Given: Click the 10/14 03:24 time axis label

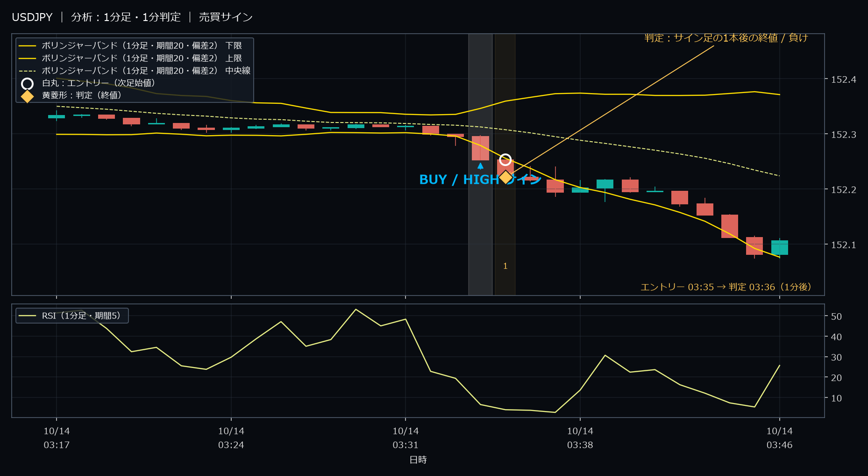Looking at the screenshot, I should tap(231, 438).
